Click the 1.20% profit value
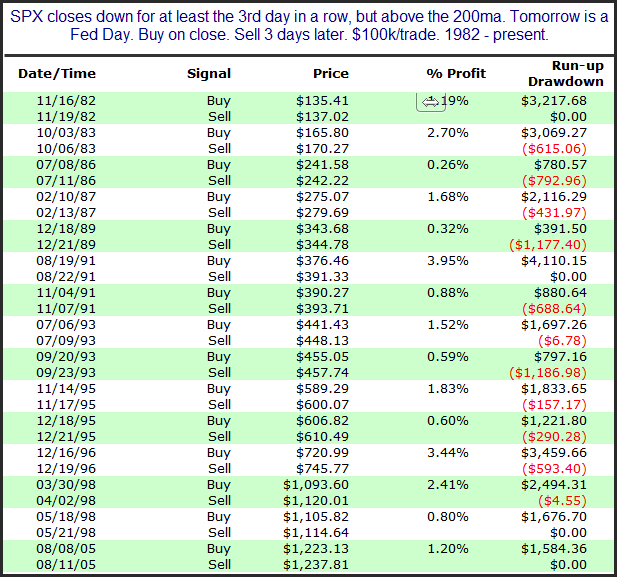Screen dimensions: 617x577 point(448,549)
